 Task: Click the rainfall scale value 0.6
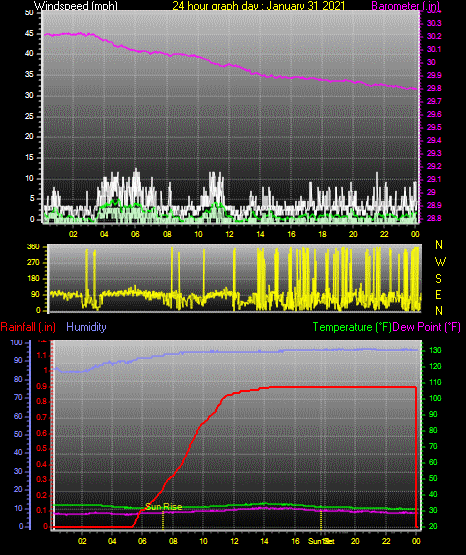[42, 433]
